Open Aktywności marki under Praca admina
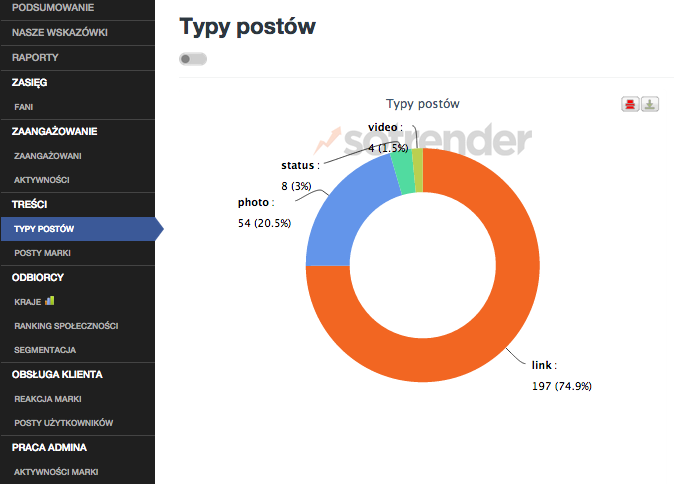674x484 pixels. [x=56, y=472]
